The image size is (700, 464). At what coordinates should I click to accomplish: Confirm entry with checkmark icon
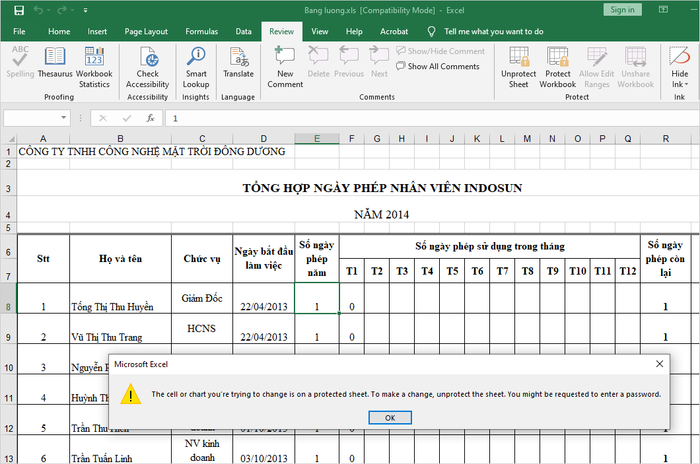pos(127,118)
